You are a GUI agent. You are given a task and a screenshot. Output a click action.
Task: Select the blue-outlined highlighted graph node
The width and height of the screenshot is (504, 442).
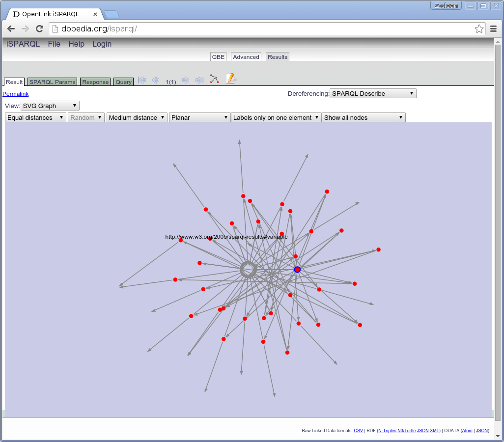pos(297,270)
